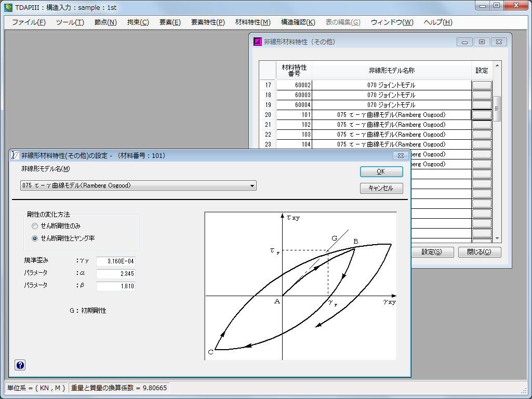The width and height of the screenshot is (532, 399).
Task: Click the table scrollbar down arrow
Action: (x=497, y=238)
